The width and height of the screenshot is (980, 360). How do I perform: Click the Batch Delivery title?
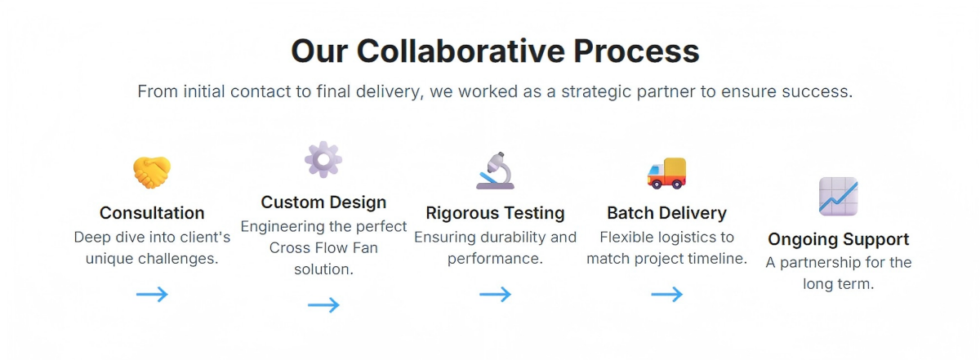666,213
